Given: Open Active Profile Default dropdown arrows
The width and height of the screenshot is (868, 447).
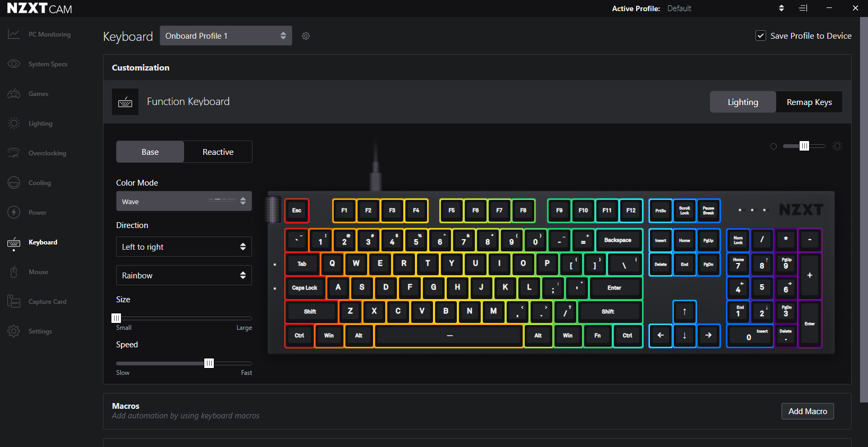Looking at the screenshot, I should click(x=781, y=8).
